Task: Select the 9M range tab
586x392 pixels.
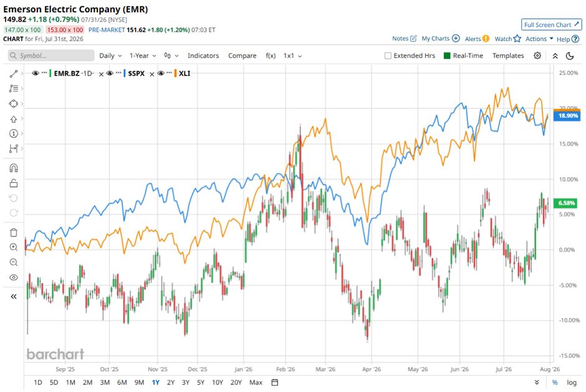Action: [x=139, y=382]
